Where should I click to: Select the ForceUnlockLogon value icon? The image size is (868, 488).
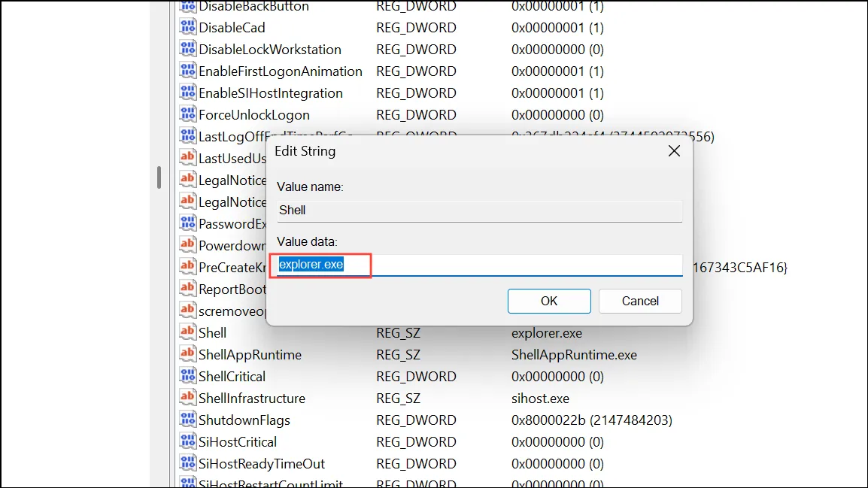(x=187, y=114)
